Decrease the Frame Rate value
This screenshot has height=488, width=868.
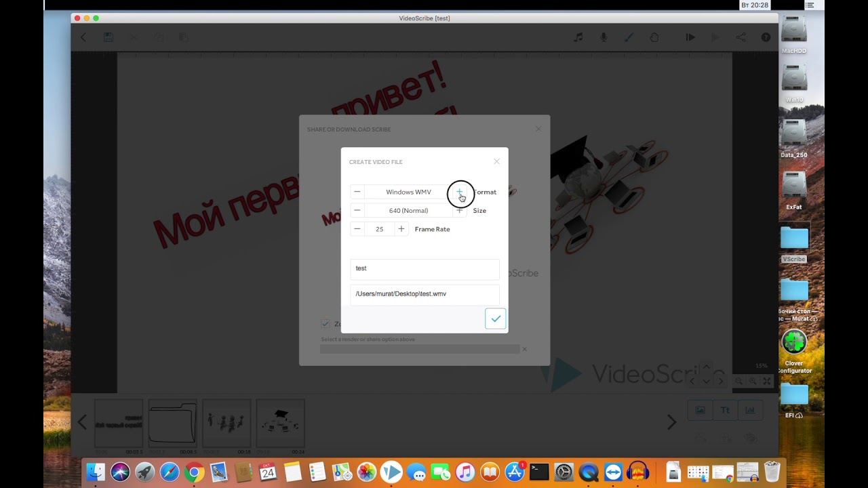pyautogui.click(x=357, y=229)
